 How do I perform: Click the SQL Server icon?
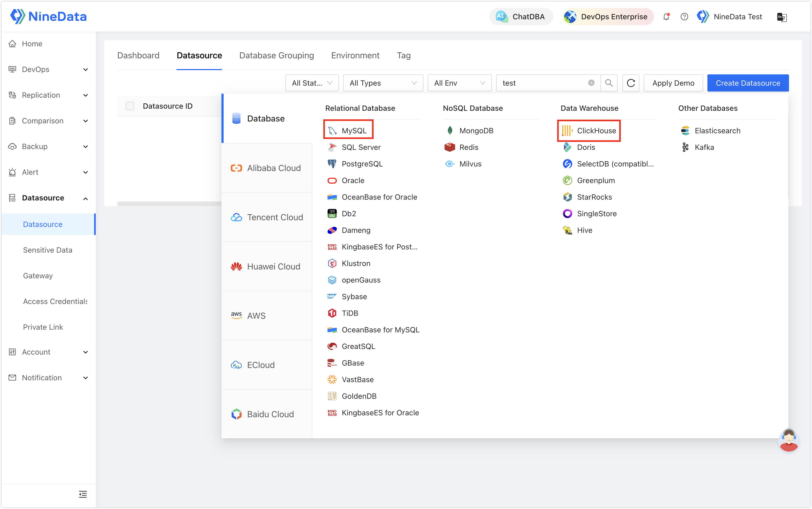pos(332,147)
